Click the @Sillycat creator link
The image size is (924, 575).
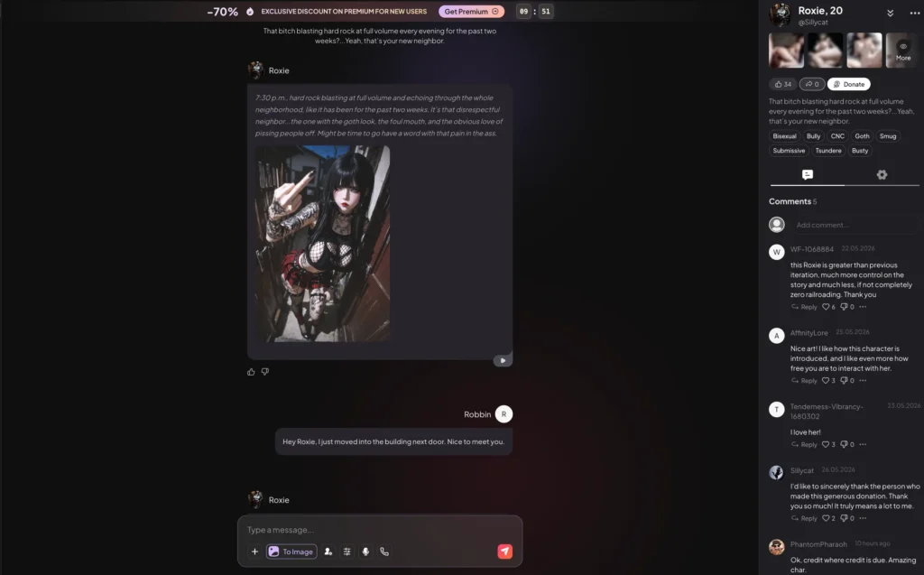[813, 23]
